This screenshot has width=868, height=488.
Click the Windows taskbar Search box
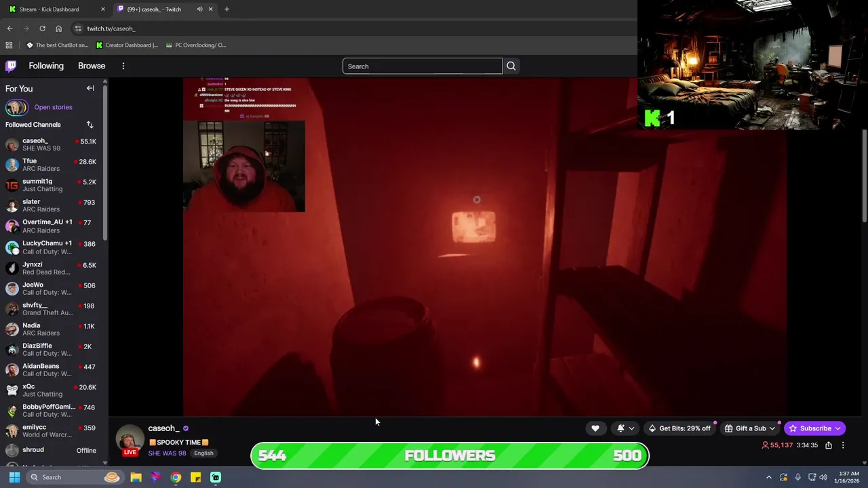click(x=75, y=477)
